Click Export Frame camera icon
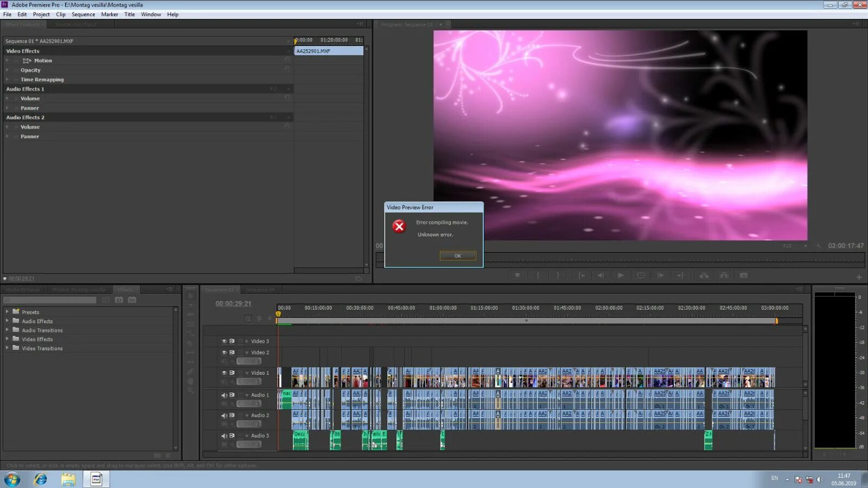This screenshot has width=868, height=488. click(744, 275)
